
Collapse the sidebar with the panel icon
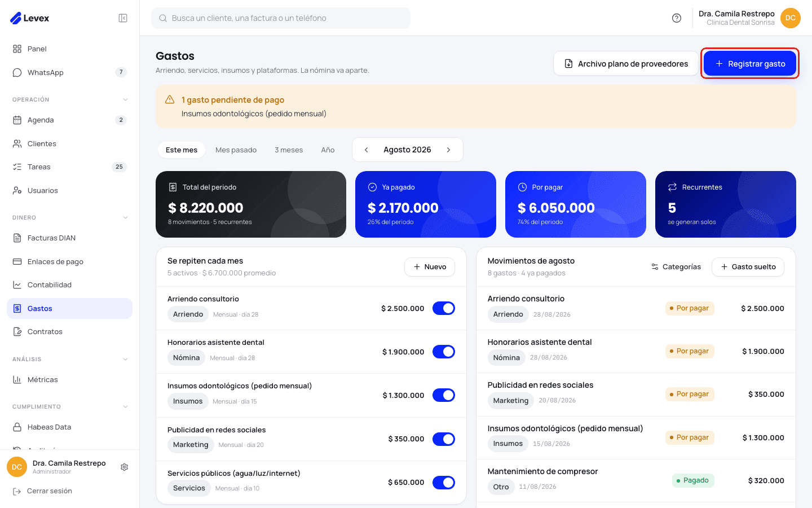pyautogui.click(x=123, y=18)
